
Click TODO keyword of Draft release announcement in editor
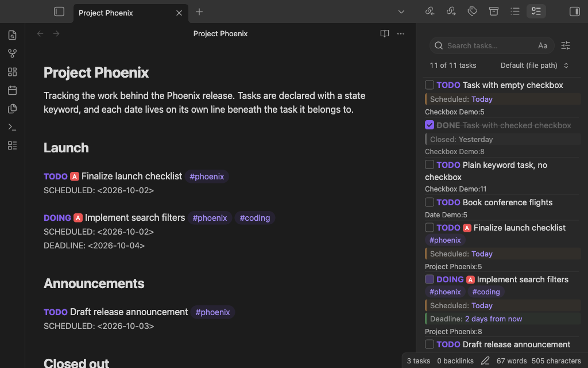pos(56,312)
